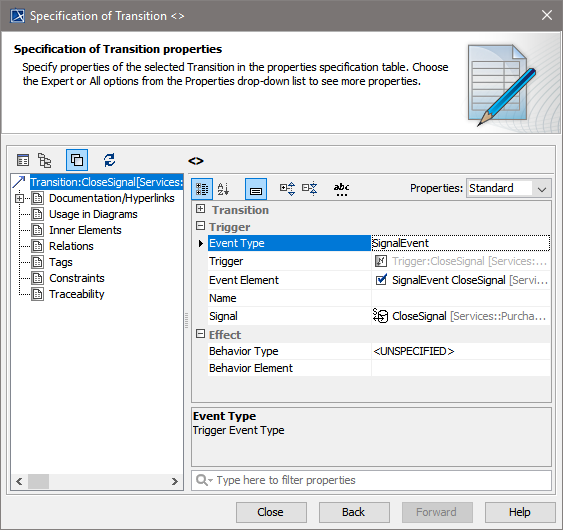Open the Properties Standard dropdown
The image size is (563, 530).
pos(509,188)
